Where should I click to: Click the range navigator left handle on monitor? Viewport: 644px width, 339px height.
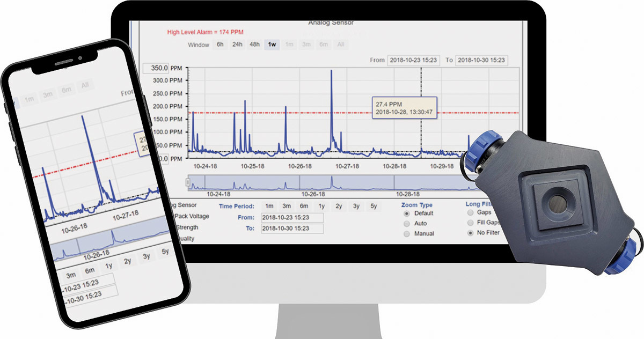(188, 182)
